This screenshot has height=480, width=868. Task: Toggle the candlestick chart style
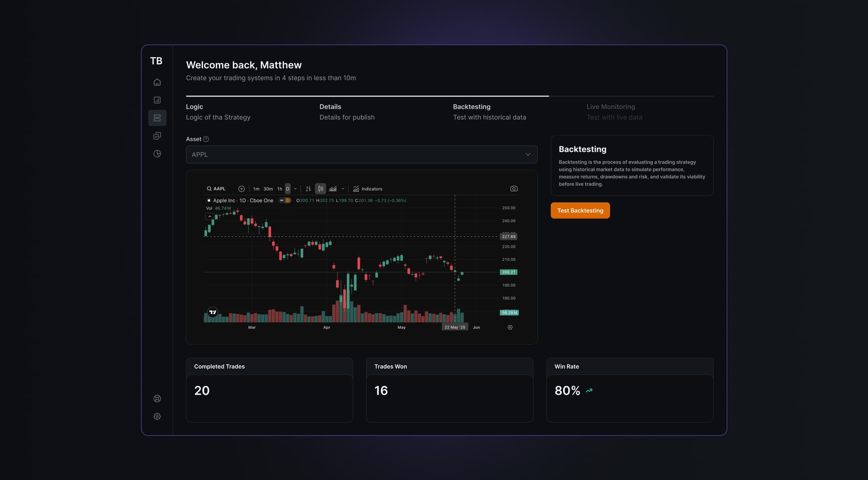coord(320,189)
